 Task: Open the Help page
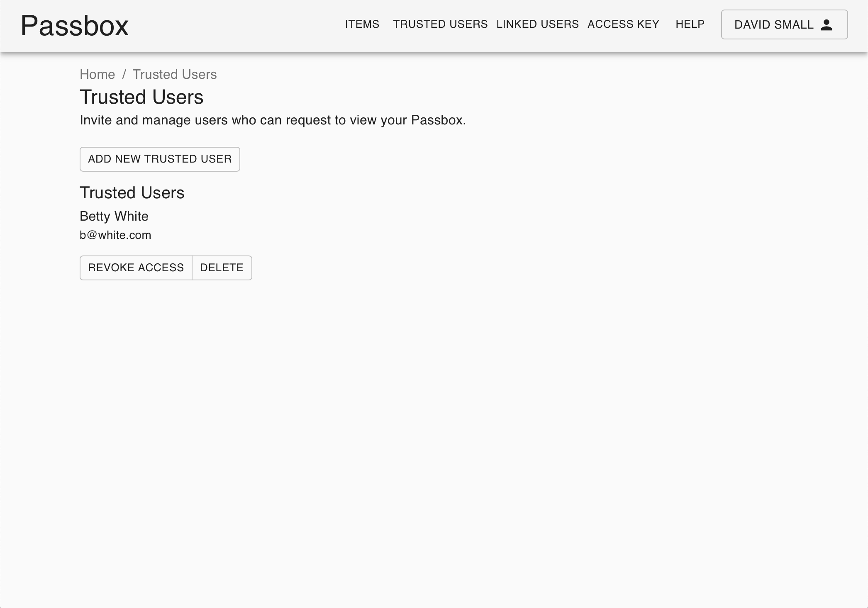pyautogui.click(x=690, y=24)
